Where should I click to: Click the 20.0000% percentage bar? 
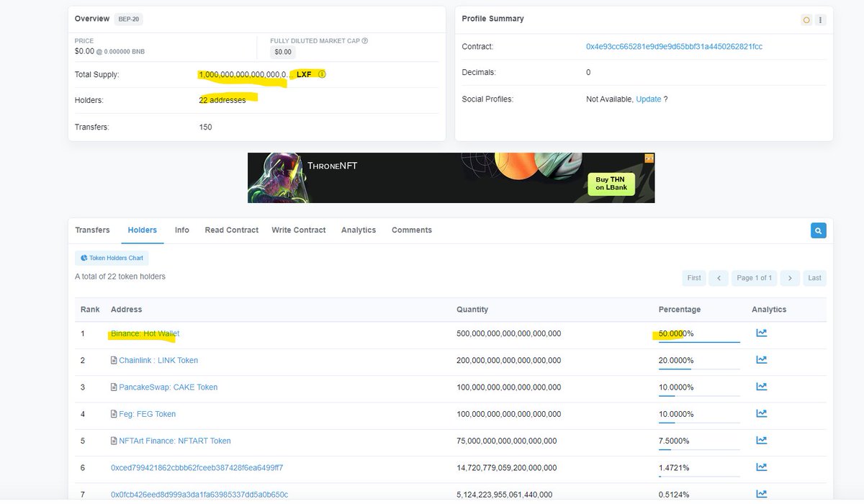pos(699,369)
